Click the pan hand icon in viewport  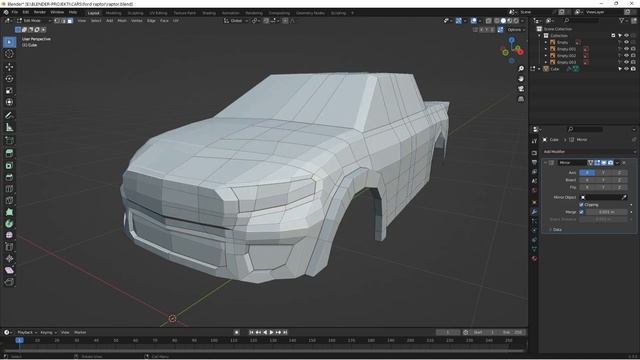[521, 79]
